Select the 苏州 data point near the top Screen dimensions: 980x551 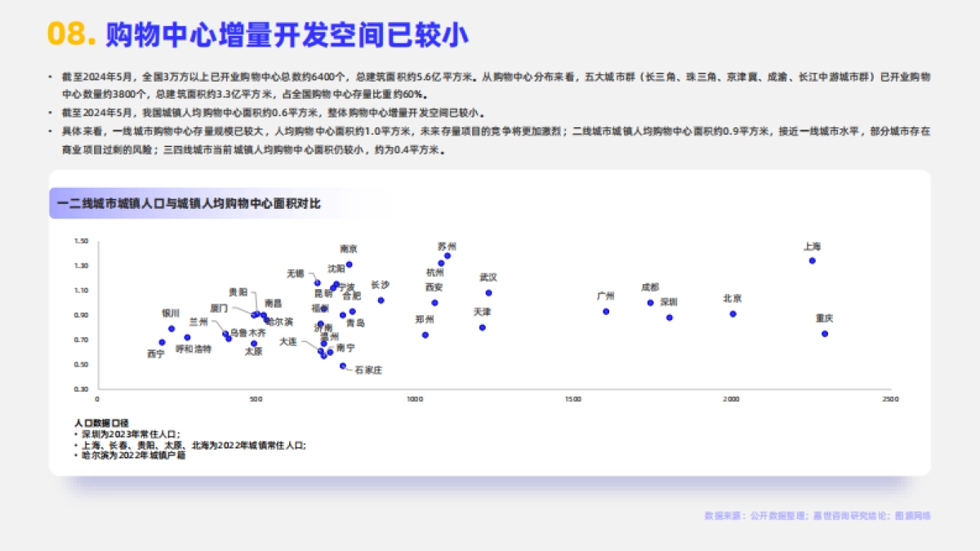click(447, 256)
